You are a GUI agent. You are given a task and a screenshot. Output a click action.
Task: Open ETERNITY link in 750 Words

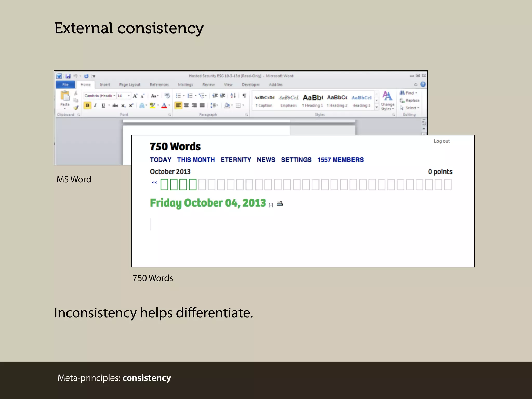coord(236,160)
